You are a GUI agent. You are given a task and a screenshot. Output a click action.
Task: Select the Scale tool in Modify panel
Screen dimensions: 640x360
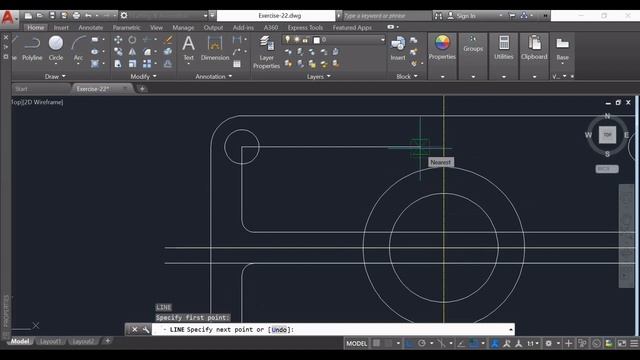[x=132, y=64]
